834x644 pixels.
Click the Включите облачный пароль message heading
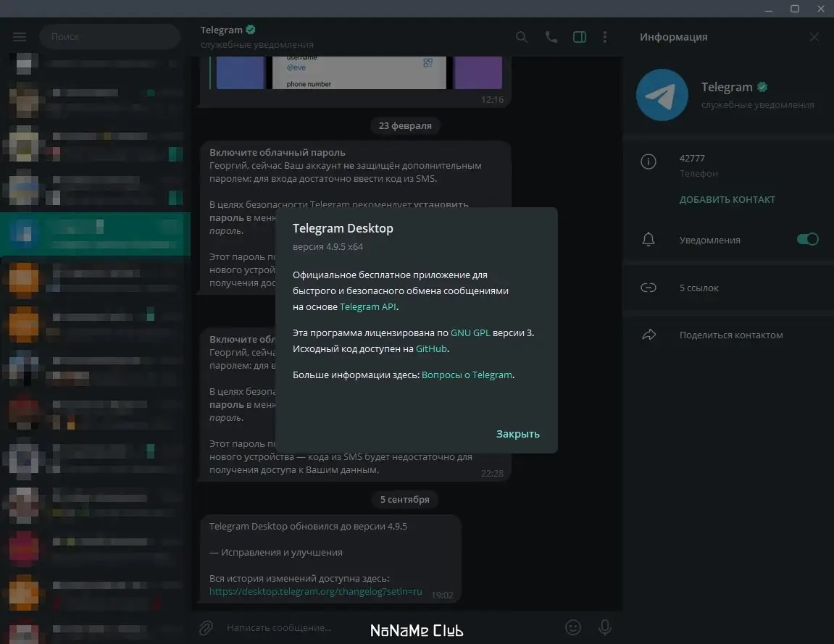(277, 153)
